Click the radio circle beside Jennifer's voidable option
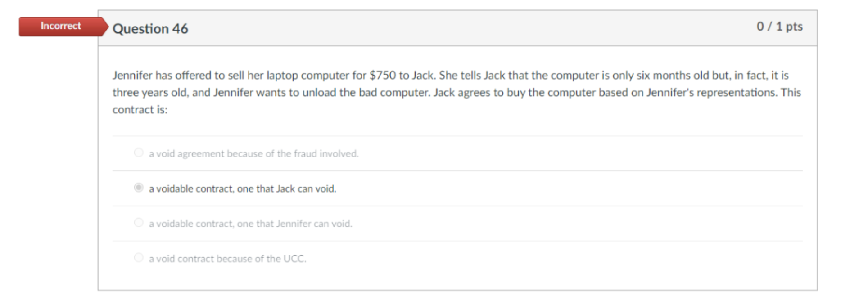The height and width of the screenshot is (305, 868). click(139, 223)
